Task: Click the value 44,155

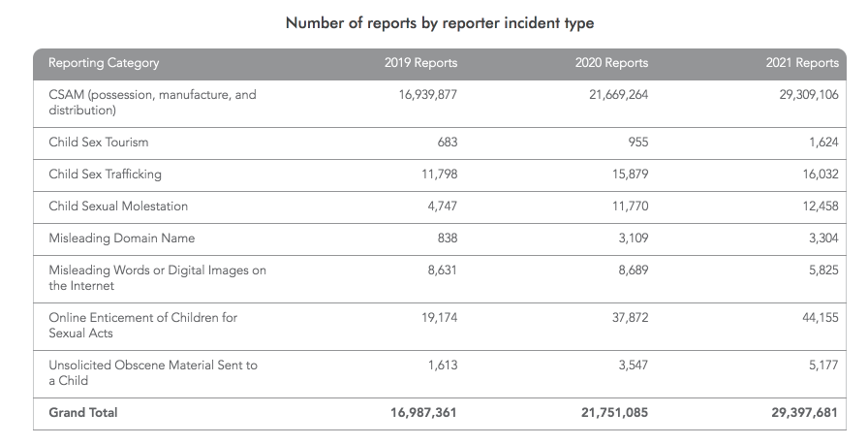Action: pyautogui.click(x=821, y=318)
